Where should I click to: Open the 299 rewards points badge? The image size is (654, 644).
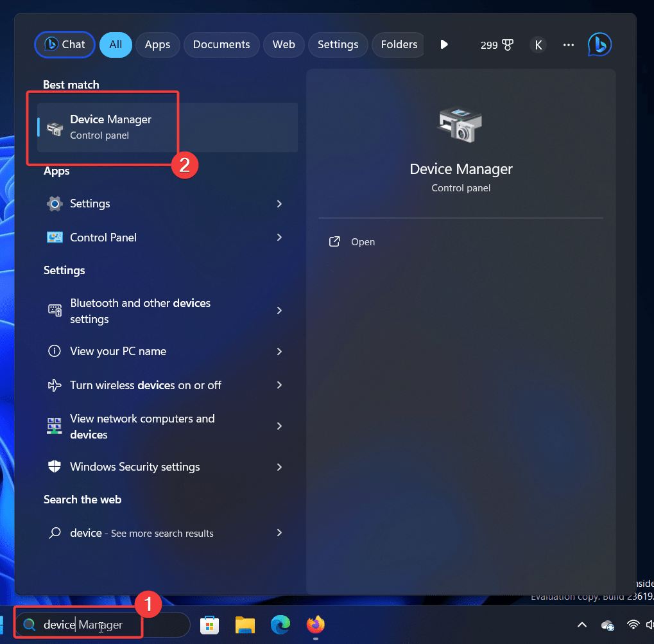coord(496,45)
